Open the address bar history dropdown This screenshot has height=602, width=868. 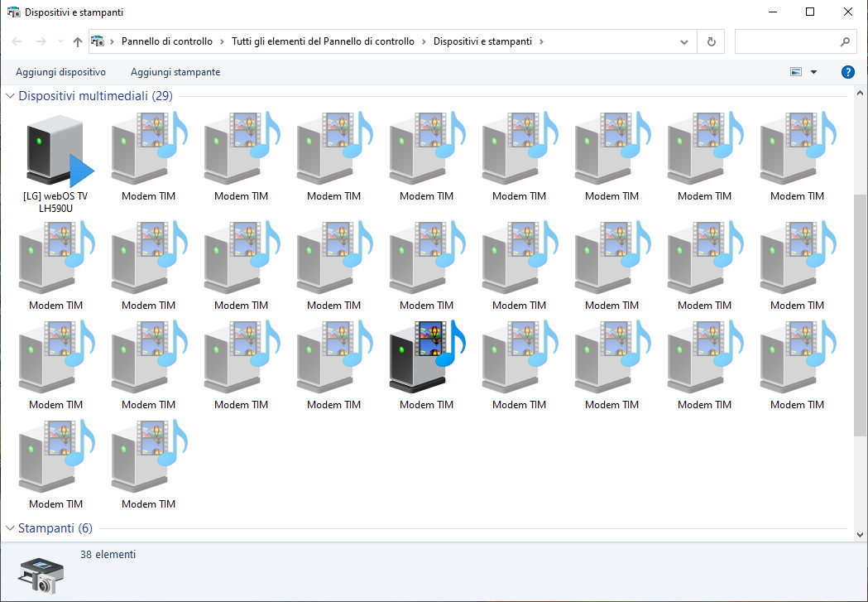684,41
